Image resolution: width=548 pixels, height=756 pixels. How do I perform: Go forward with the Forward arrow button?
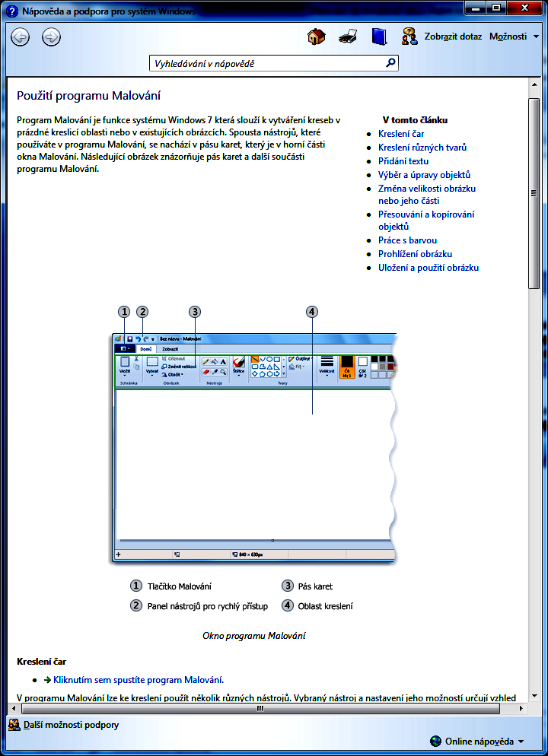click(51, 37)
